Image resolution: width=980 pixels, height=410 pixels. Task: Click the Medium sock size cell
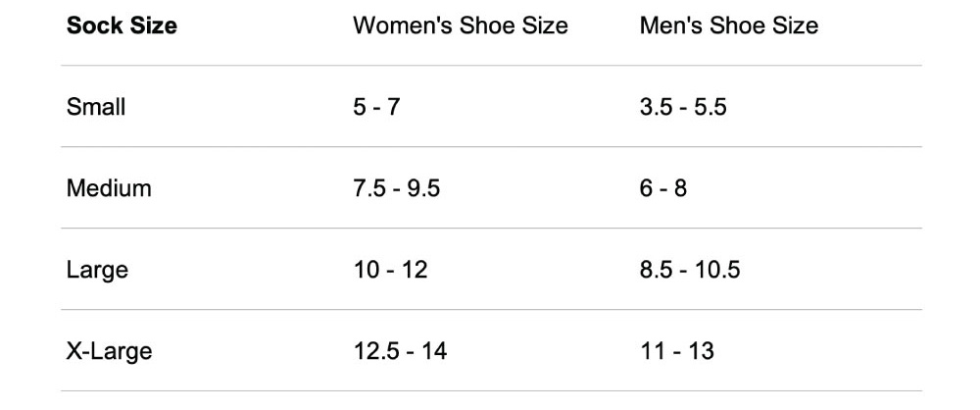point(109,188)
